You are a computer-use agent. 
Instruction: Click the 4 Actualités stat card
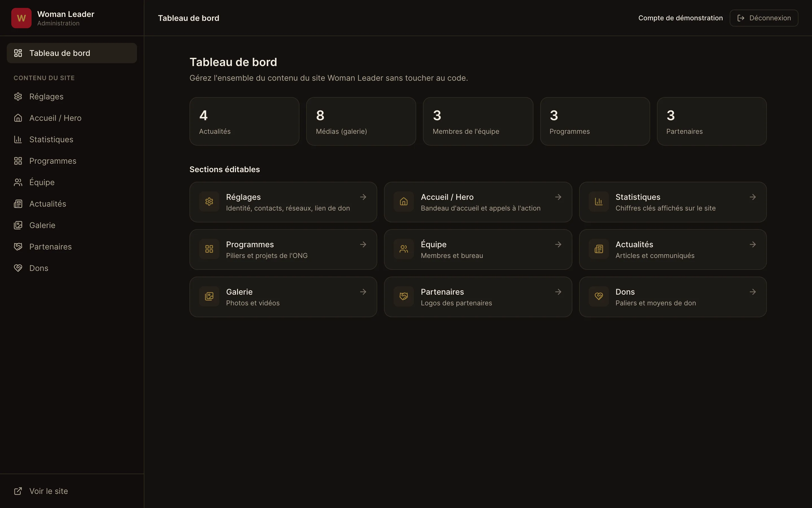[x=244, y=121]
